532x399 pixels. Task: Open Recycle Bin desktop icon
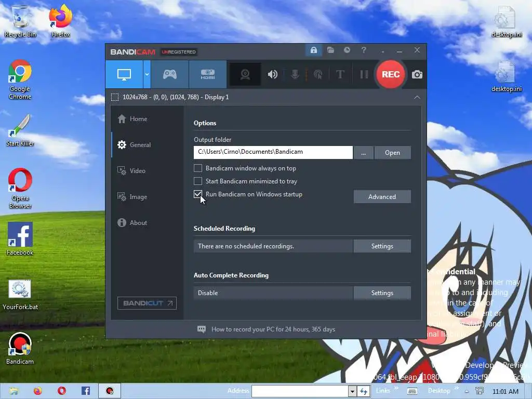[20, 21]
